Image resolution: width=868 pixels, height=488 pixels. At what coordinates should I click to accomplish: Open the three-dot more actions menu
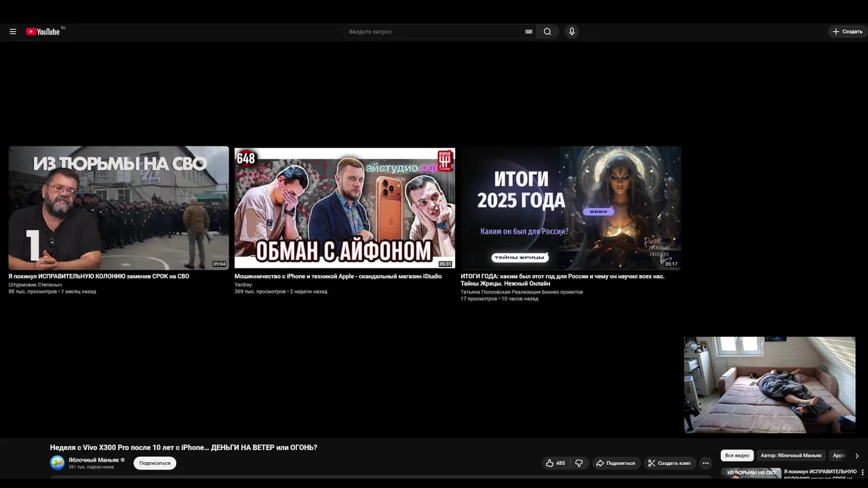click(705, 463)
